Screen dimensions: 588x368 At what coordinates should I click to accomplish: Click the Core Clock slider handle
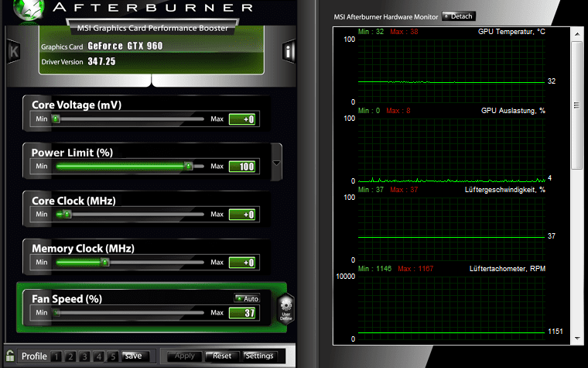tap(67, 214)
